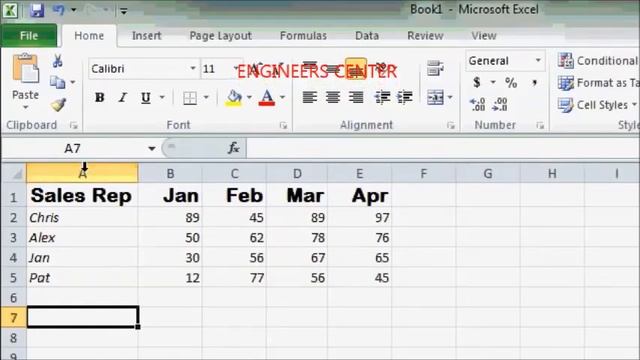The width and height of the screenshot is (640, 360).
Task: Toggle Bold formatting
Action: coord(99,98)
